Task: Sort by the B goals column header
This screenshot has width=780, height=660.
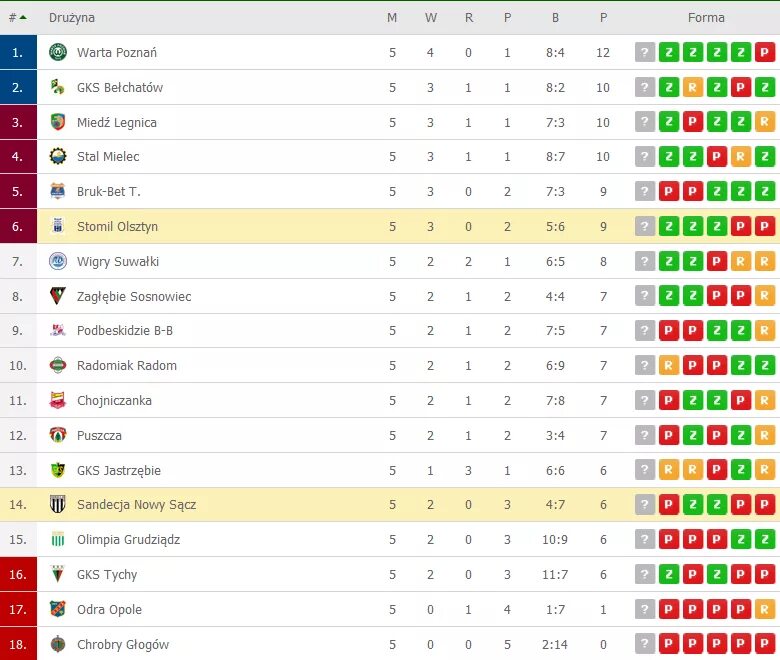Action: click(555, 18)
